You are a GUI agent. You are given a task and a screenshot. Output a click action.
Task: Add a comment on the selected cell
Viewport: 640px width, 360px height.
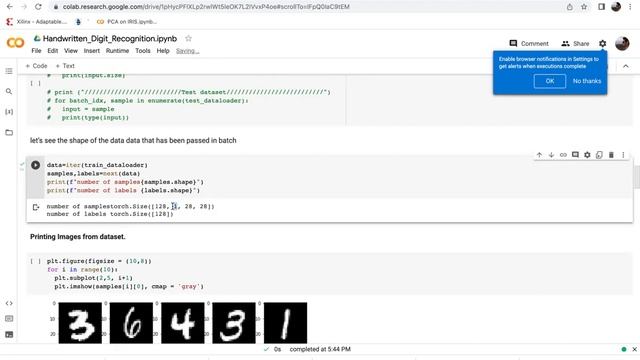575,155
